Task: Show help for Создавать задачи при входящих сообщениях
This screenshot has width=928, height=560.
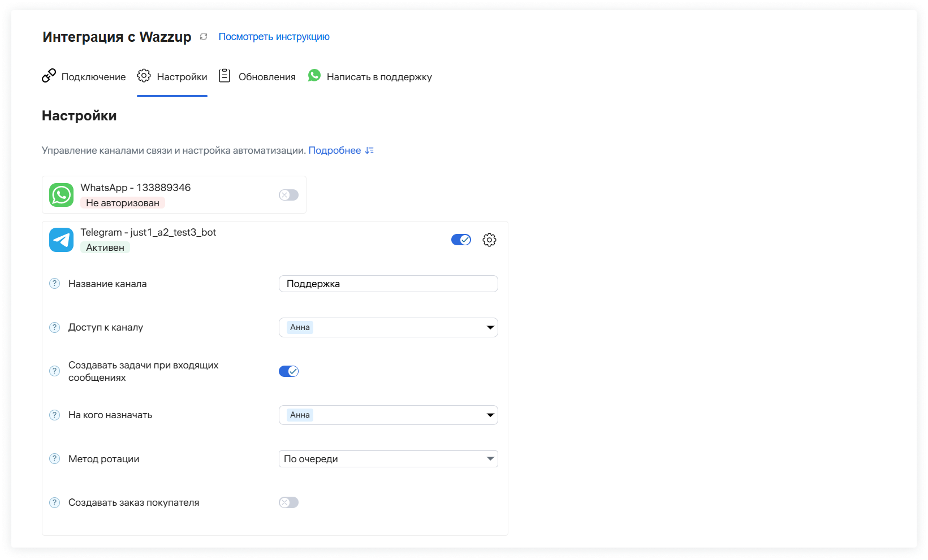Action: [x=54, y=371]
